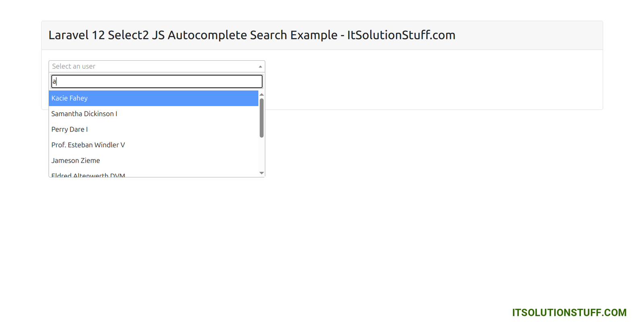Click the typed letter a in search box
644x323 pixels.
pyautogui.click(x=54, y=81)
